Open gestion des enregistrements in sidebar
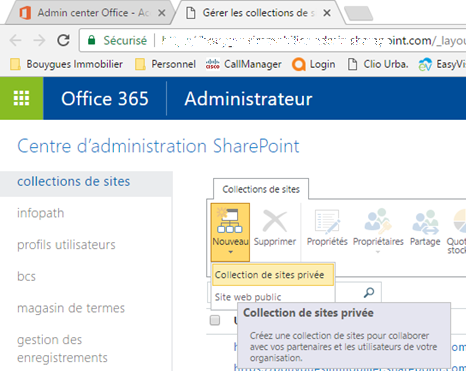 [x=62, y=349]
